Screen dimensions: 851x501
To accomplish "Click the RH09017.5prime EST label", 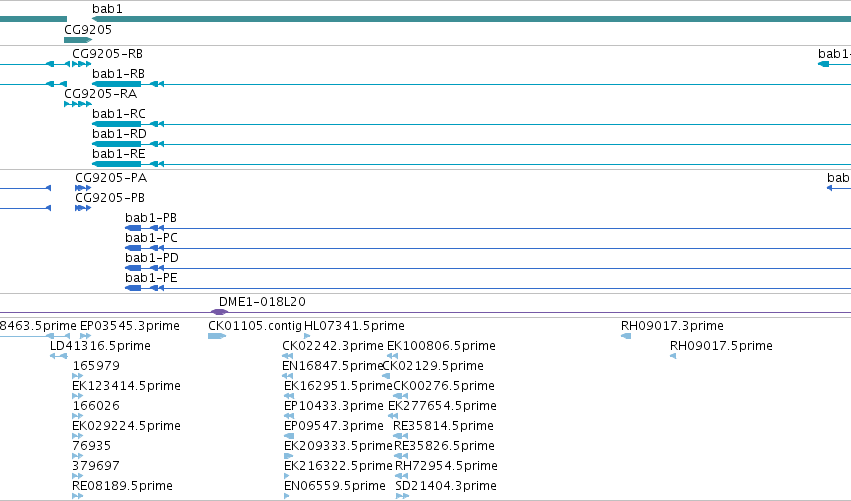I will (x=721, y=346).
